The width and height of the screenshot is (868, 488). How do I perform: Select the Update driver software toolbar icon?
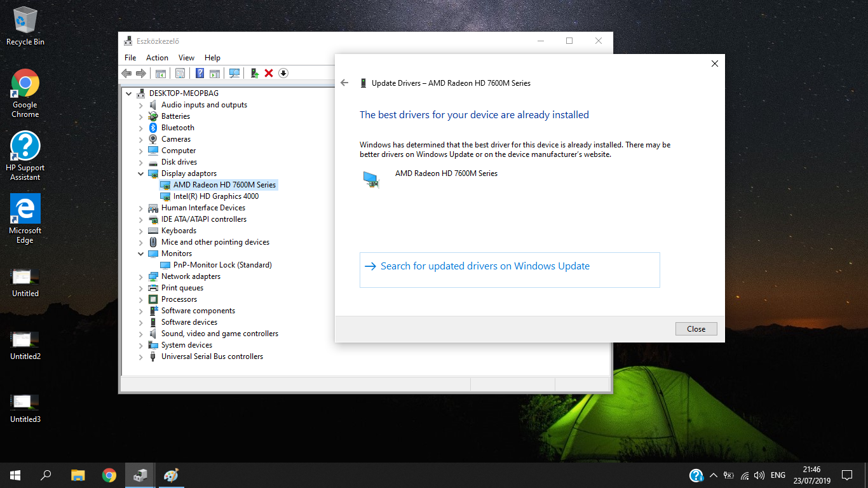click(x=255, y=73)
